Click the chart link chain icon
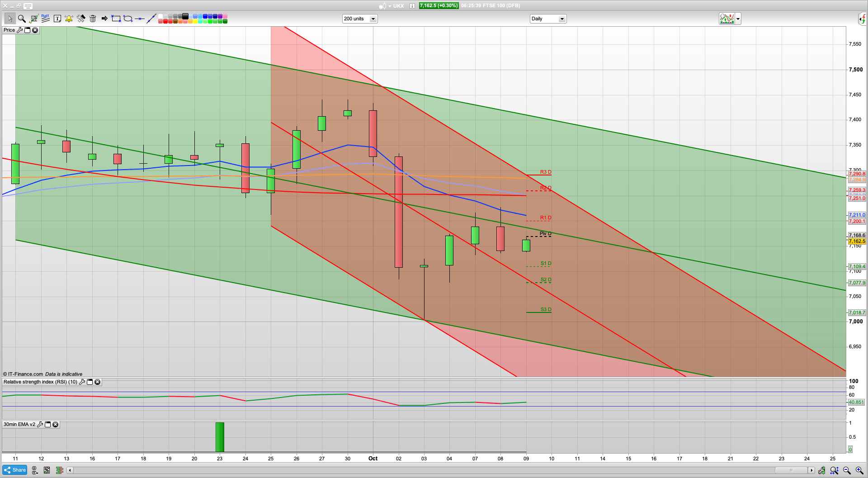 tap(35, 470)
